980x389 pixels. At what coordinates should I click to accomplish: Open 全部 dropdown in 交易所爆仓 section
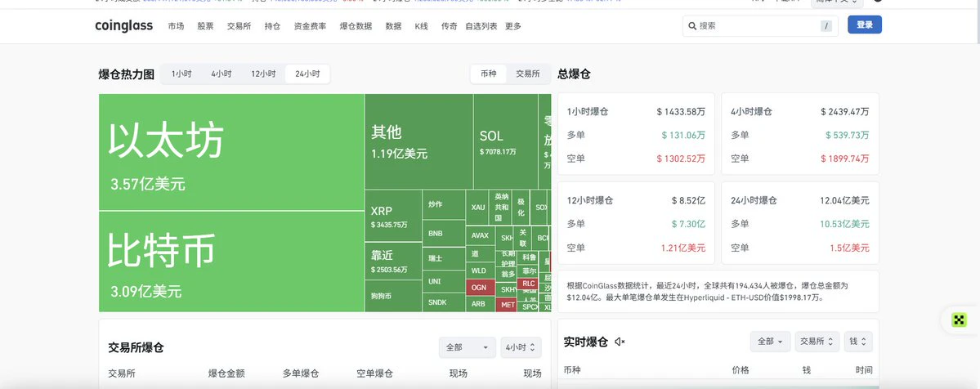pyautogui.click(x=468, y=347)
